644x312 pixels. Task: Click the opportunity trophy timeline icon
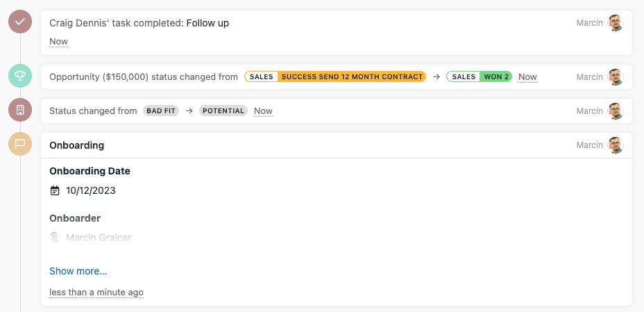coord(20,76)
